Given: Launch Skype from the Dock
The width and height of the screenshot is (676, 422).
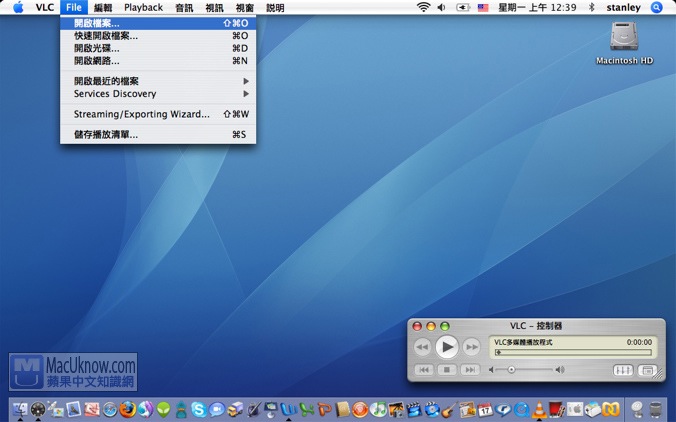Looking at the screenshot, I should pyautogui.click(x=198, y=409).
